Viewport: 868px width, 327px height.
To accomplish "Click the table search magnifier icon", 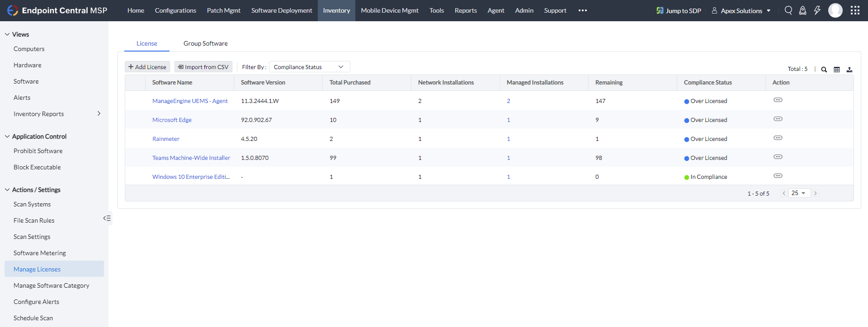I will click(x=824, y=70).
